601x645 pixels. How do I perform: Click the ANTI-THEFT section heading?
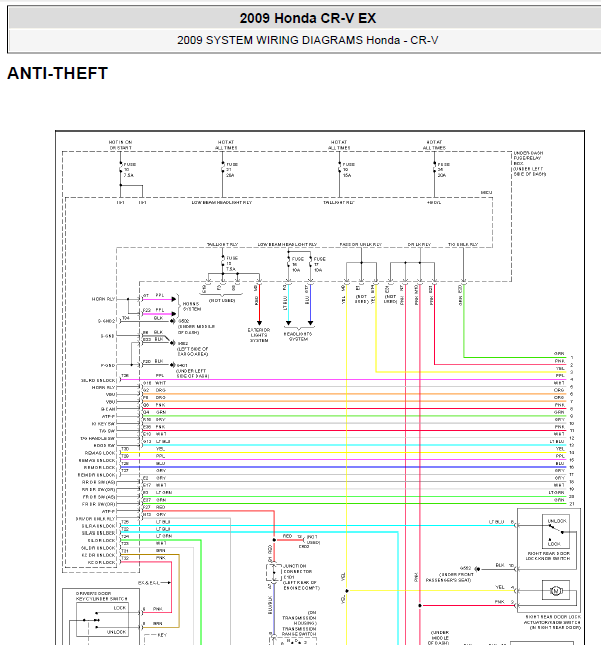[58, 74]
